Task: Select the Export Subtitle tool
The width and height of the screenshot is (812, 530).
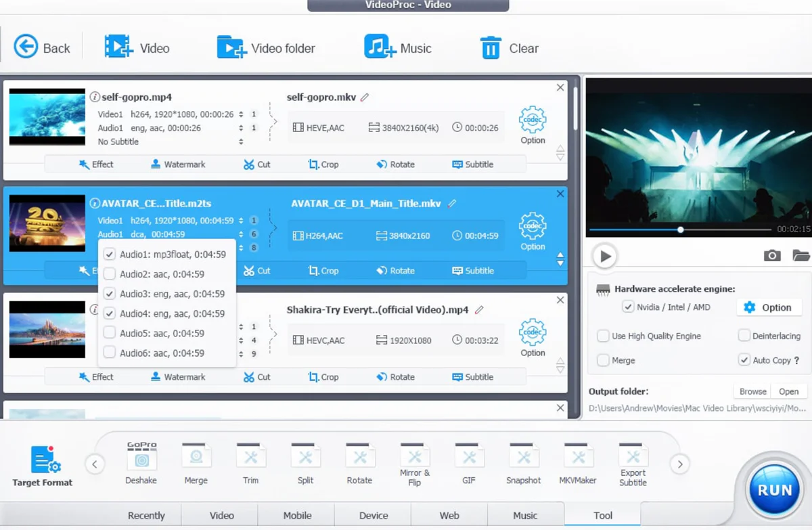Action: (633, 462)
